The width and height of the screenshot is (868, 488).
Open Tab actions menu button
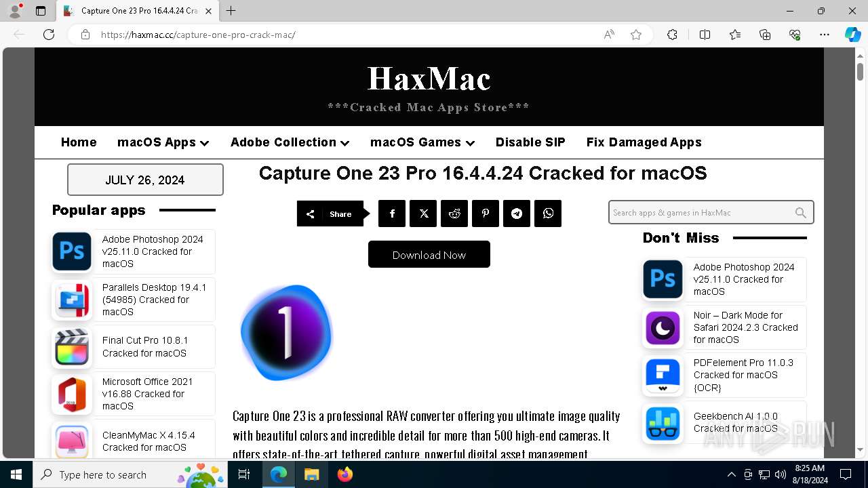click(41, 11)
